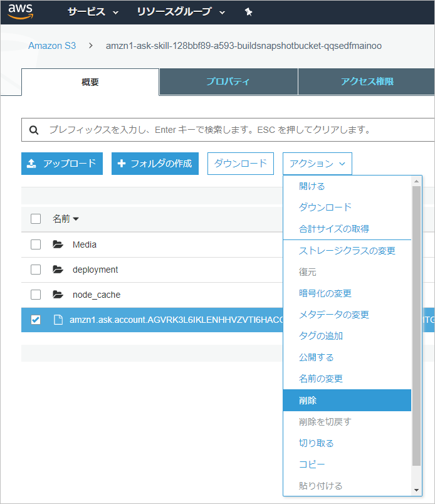This screenshot has height=504, width=435.
Task: Collapse the アクション dropdown button
Action: [x=317, y=164]
